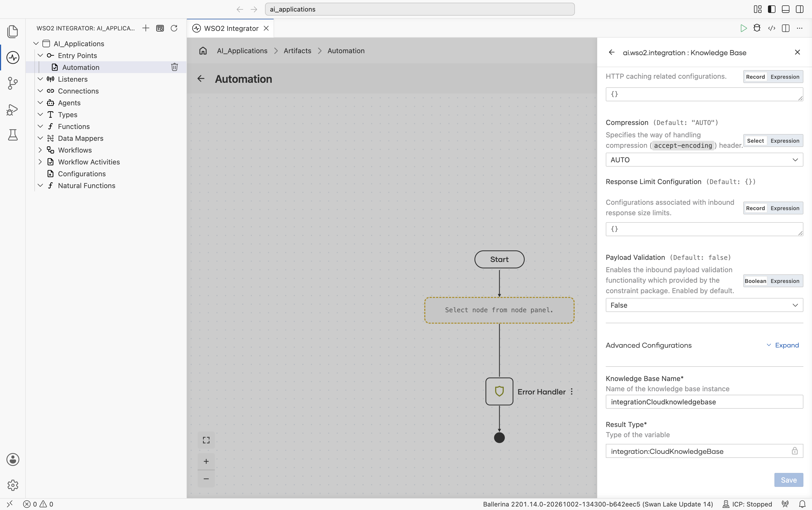Expand Advanced Configurations section
This screenshot has height=510, width=812.
tap(783, 345)
